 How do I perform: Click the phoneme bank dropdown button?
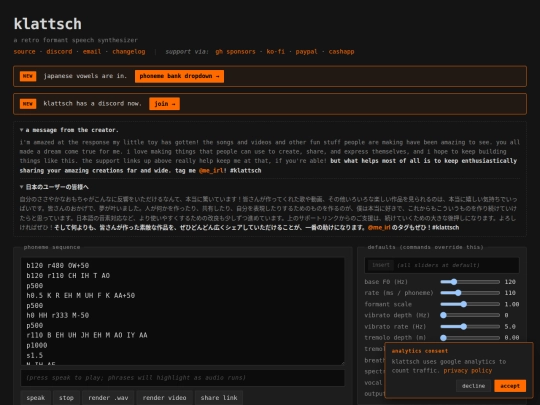[179, 76]
